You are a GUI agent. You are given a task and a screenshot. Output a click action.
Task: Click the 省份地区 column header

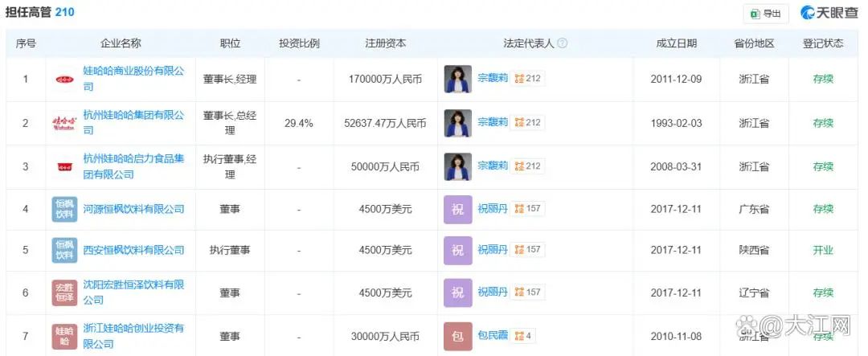coord(754,43)
